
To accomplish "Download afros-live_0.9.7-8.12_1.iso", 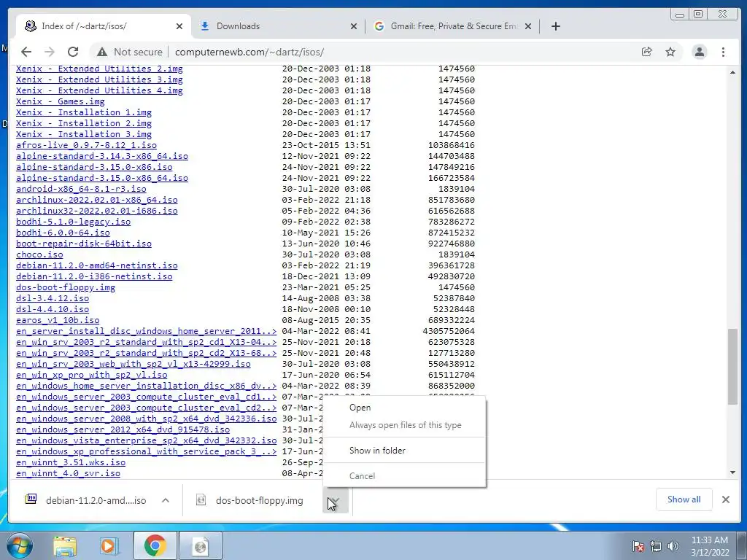I will (86, 145).
